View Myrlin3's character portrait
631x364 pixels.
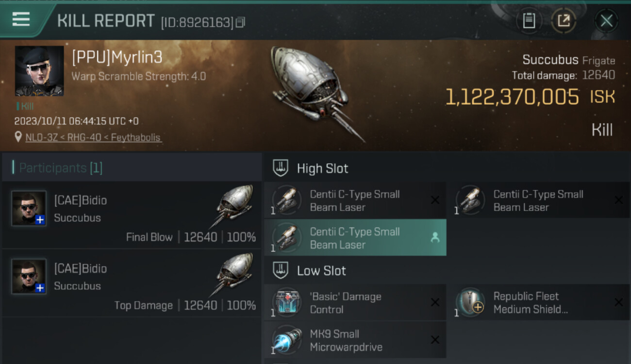click(x=39, y=71)
